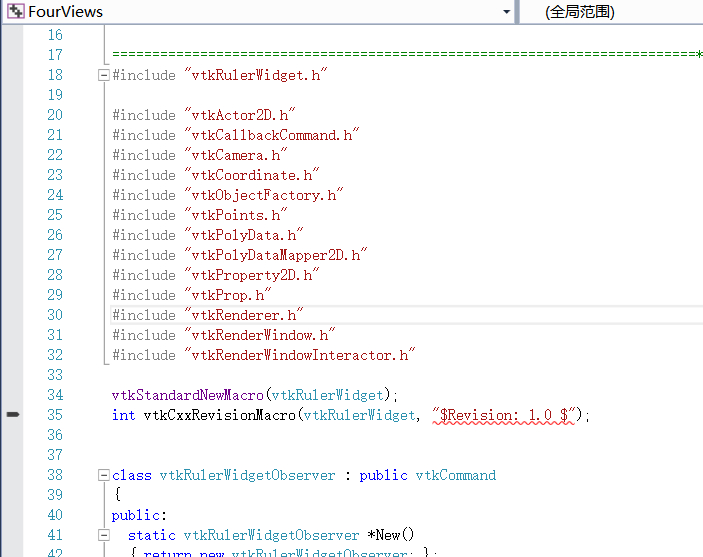Screen dimensions: 703x557
Task: Click vtkCxxRevisionMacro on line 35
Action: pyautogui.click(x=220, y=415)
